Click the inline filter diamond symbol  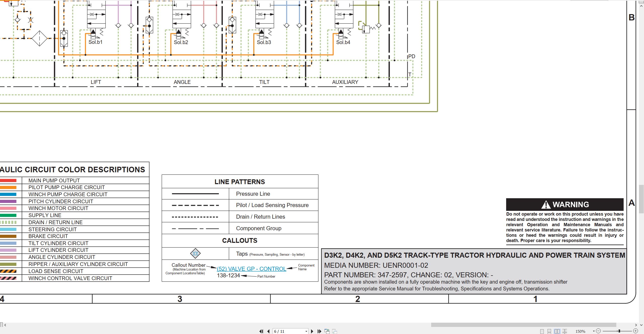[x=39, y=38]
